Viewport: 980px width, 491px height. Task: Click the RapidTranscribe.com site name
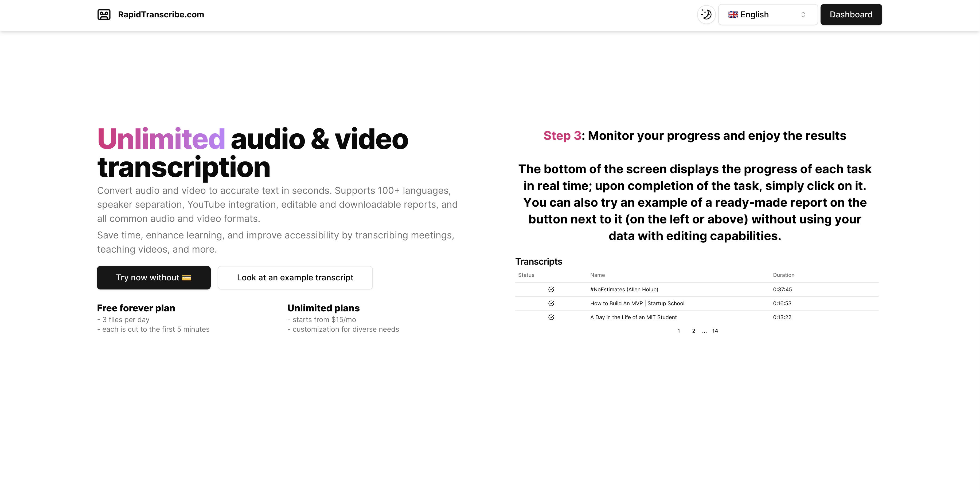point(161,14)
